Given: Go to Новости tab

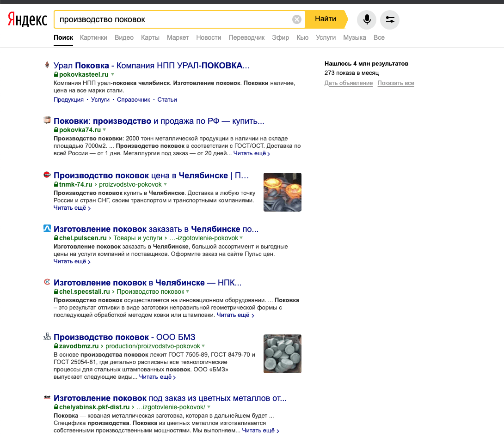Looking at the screenshot, I should pyautogui.click(x=209, y=37).
